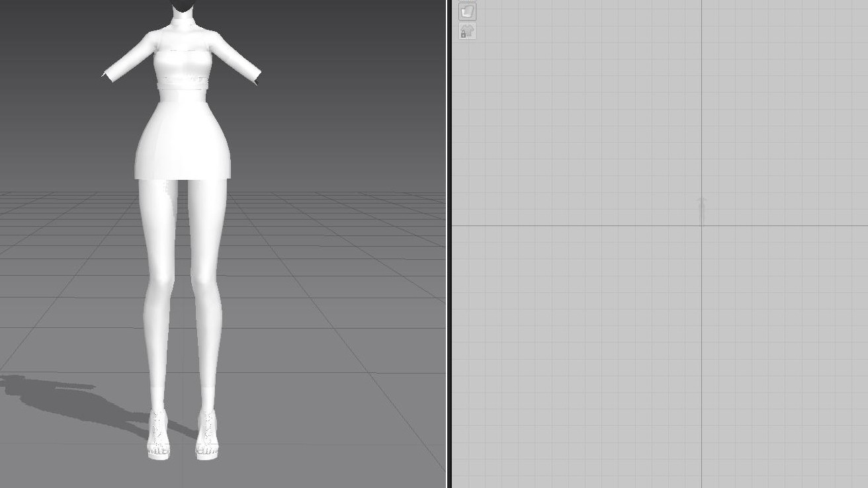Click the waistband above the skirt
This screenshot has width=868, height=488.
(x=183, y=83)
